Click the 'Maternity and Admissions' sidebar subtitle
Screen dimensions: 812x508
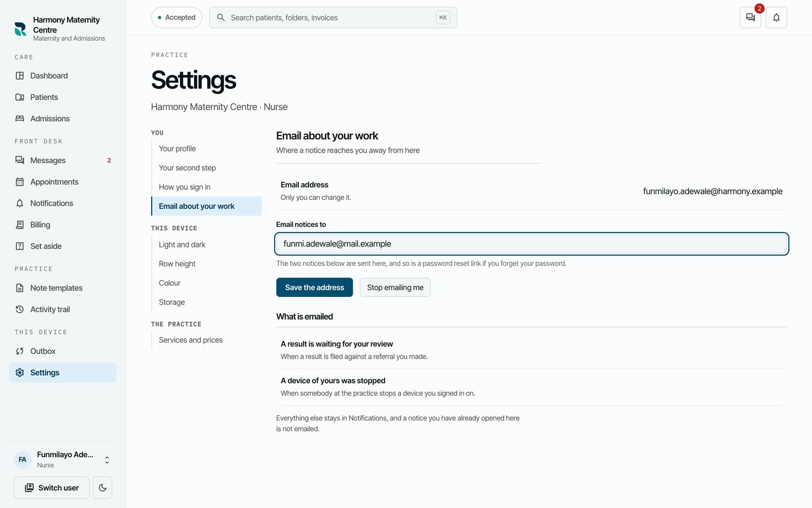(69, 38)
